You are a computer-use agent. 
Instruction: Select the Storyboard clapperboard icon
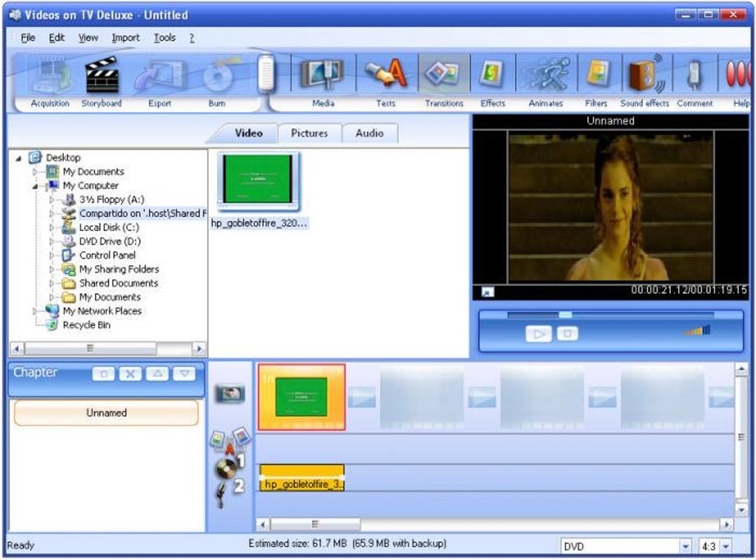102,75
